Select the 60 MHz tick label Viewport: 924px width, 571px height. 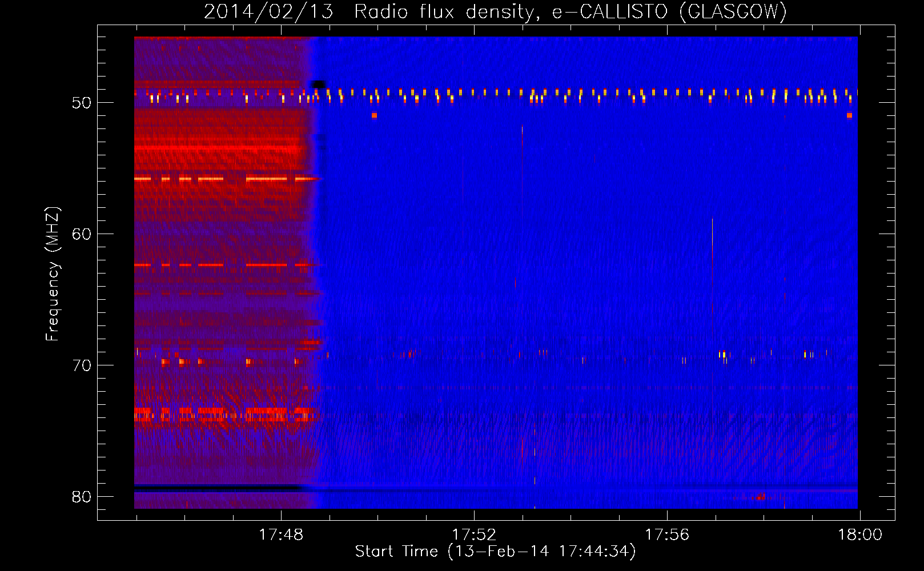82,234
